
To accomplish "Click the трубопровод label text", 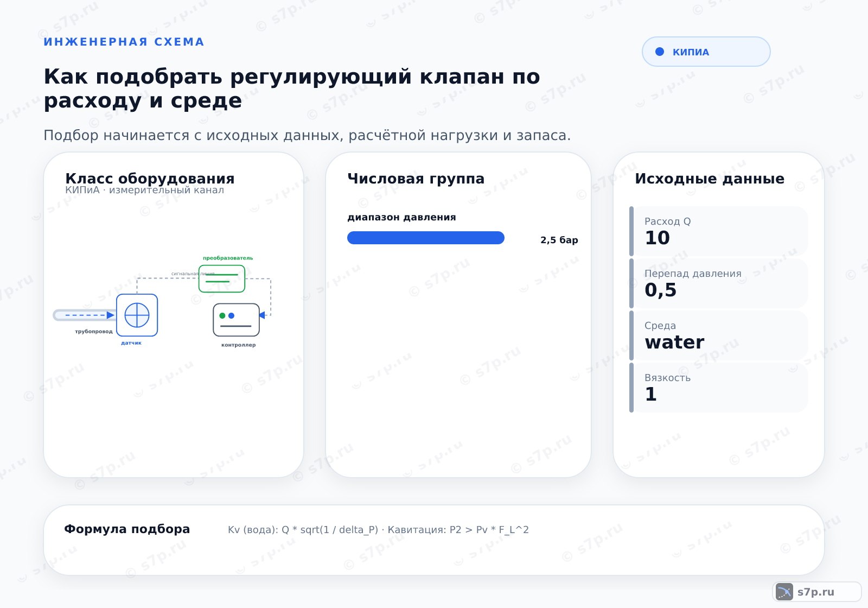I will click(94, 331).
